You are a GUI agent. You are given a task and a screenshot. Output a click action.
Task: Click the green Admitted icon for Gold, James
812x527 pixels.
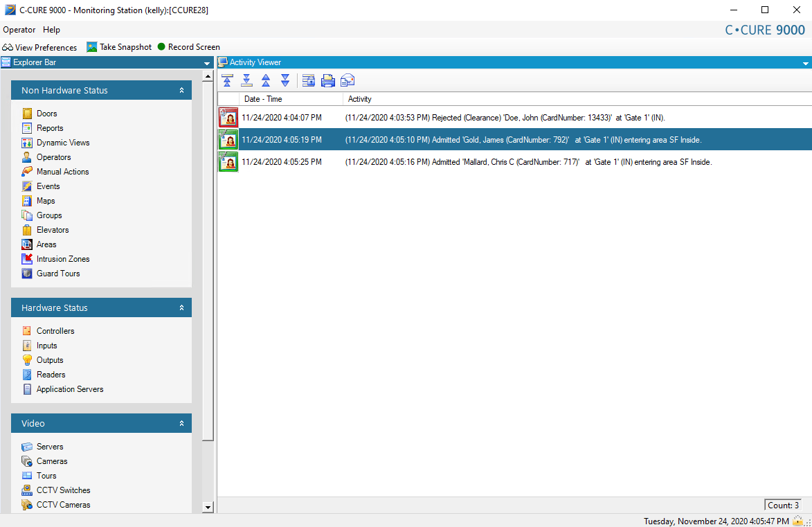(228, 140)
